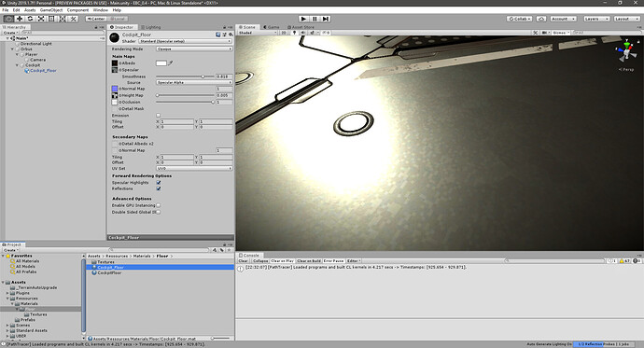This screenshot has width=644, height=348.
Task: Select Cockpit_Floor in the Hierarchy
Action: click(43, 71)
